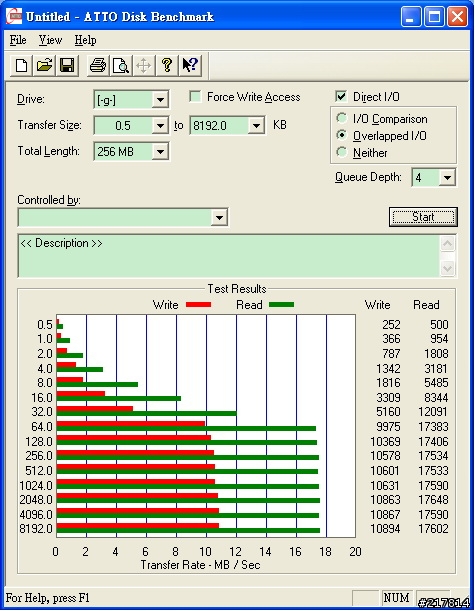Click the ATTO app icon in title bar

(x=15, y=16)
